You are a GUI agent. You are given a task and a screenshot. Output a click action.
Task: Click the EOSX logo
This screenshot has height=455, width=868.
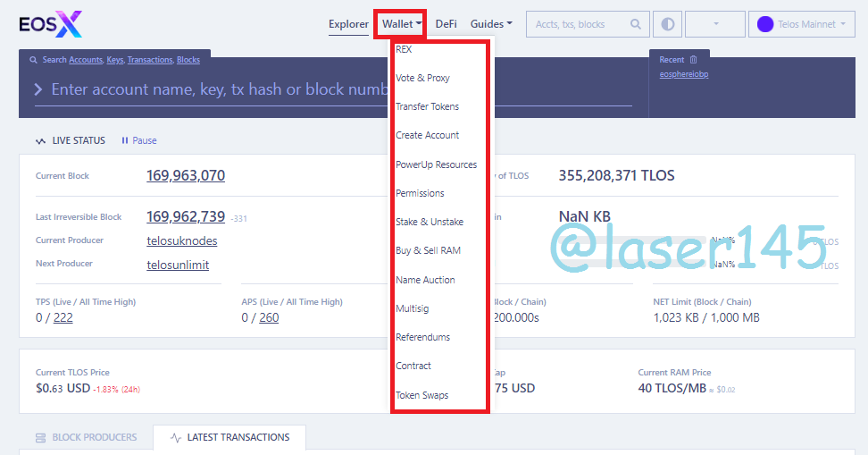[50, 24]
